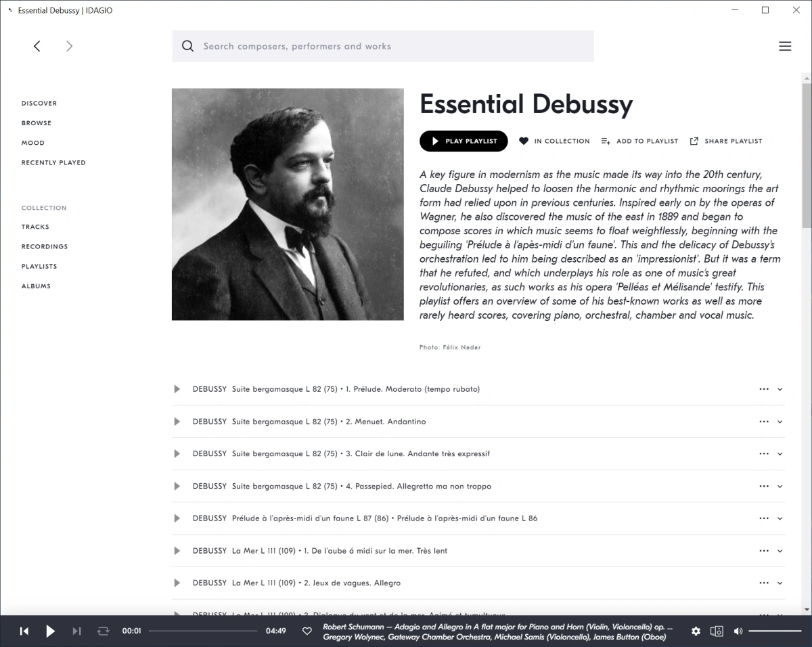Go forward to the next page
Viewport: 812px width, 647px height.
69,46
